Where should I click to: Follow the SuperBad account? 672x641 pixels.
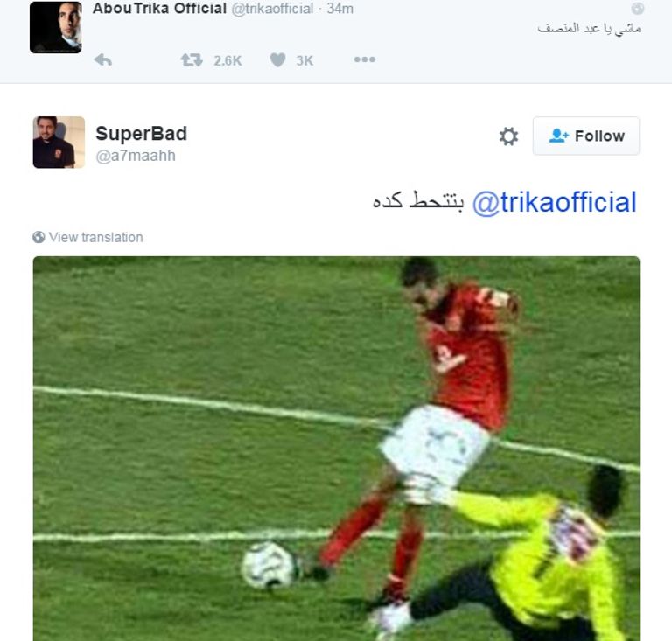[586, 136]
